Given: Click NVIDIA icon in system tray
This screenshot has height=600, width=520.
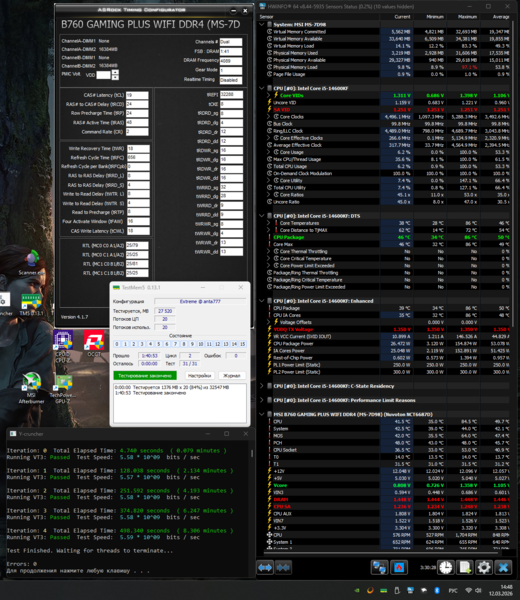Looking at the screenshot, I should tap(357, 590).
